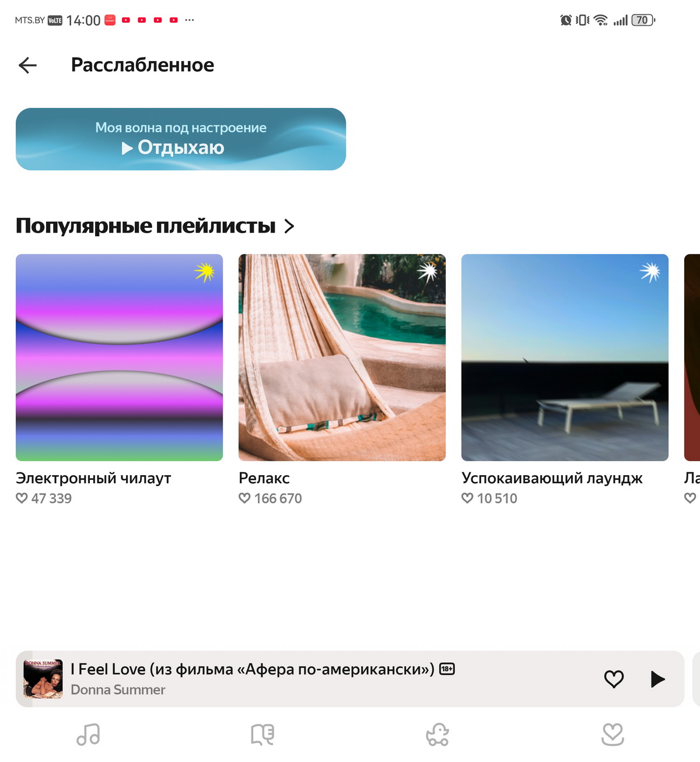Play the Отдыхаю mood wave
This screenshot has width=700, height=762.
[x=181, y=139]
